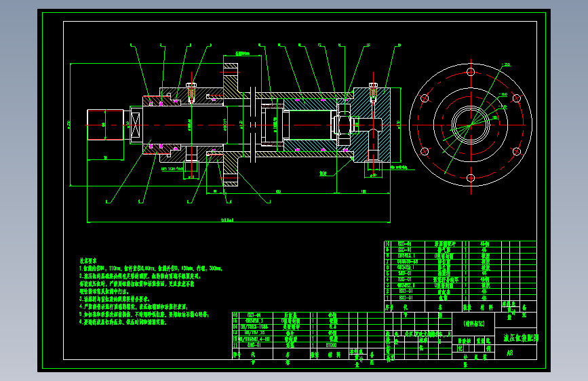Select technical requirement line 1 mentioning 110mm
The image size is (588, 381).
[151, 268]
